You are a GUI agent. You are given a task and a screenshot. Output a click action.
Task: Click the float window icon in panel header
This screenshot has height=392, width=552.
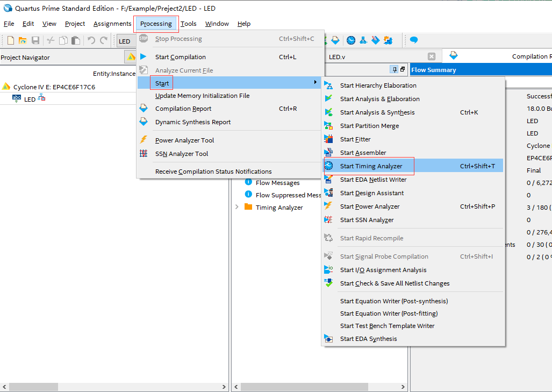[403, 69]
